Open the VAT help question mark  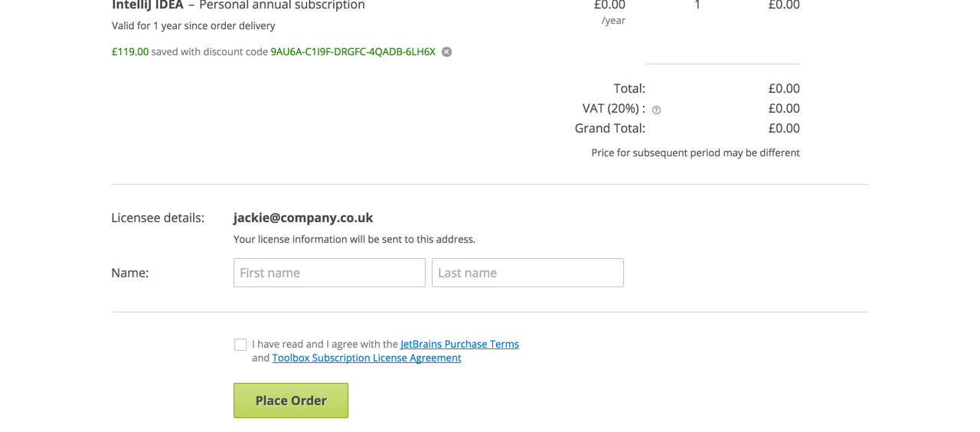point(656,110)
